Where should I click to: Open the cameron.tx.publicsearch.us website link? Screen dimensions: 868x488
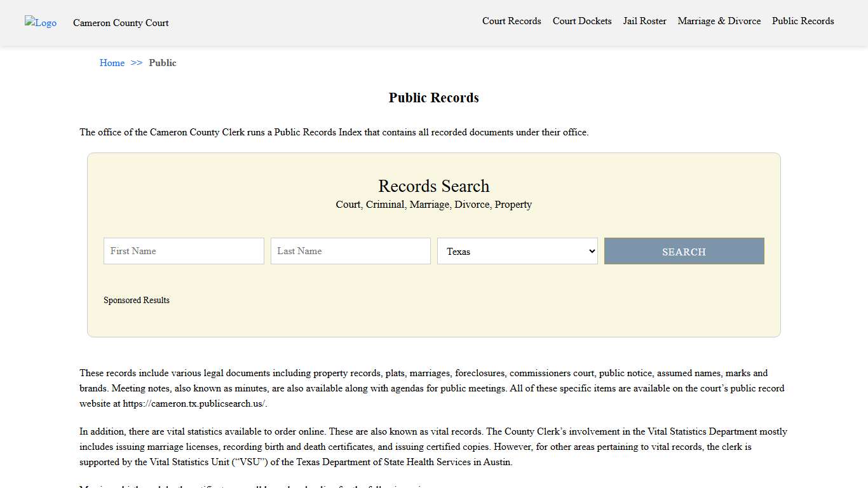point(194,403)
